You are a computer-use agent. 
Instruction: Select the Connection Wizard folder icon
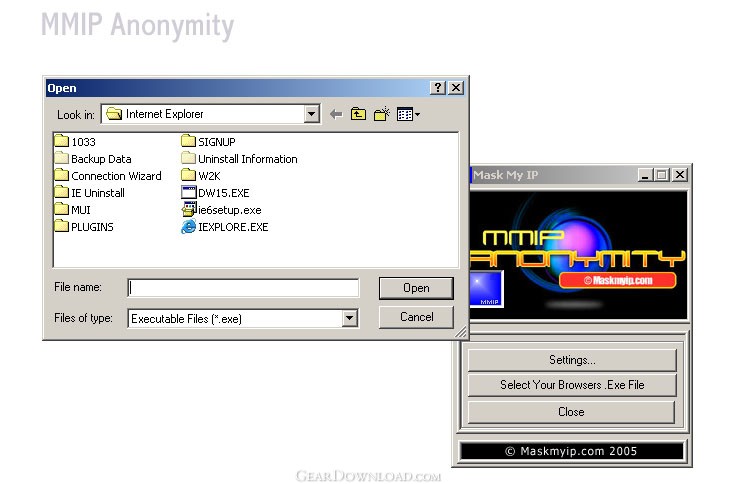(x=62, y=175)
